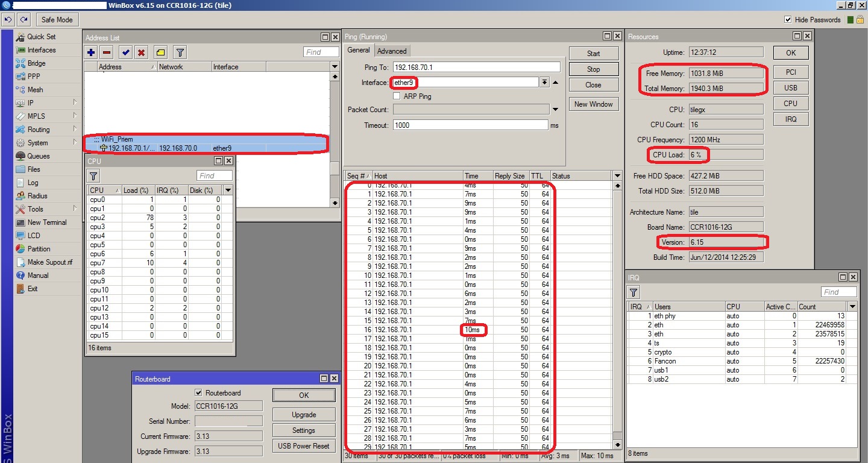Select the General tab in Ping
The height and width of the screenshot is (463, 868).
coord(359,51)
